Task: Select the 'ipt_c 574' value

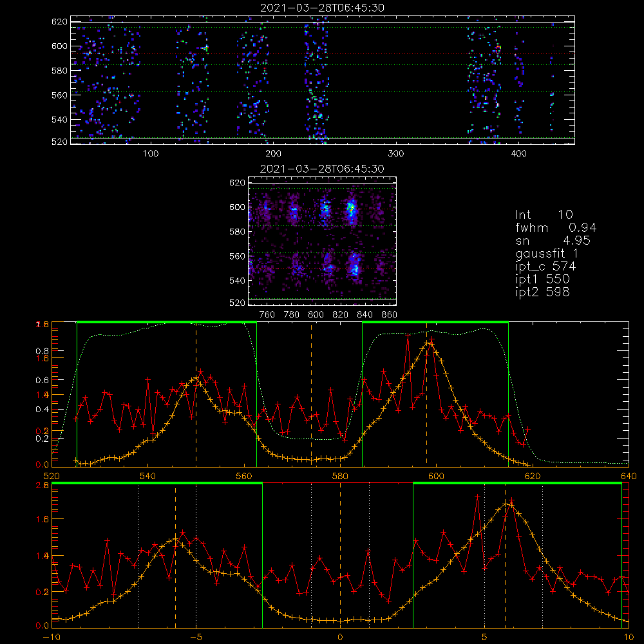Action: [545, 267]
